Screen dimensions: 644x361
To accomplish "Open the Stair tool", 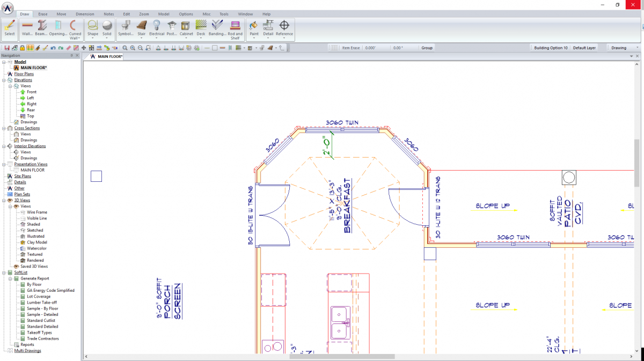I will point(141,27).
